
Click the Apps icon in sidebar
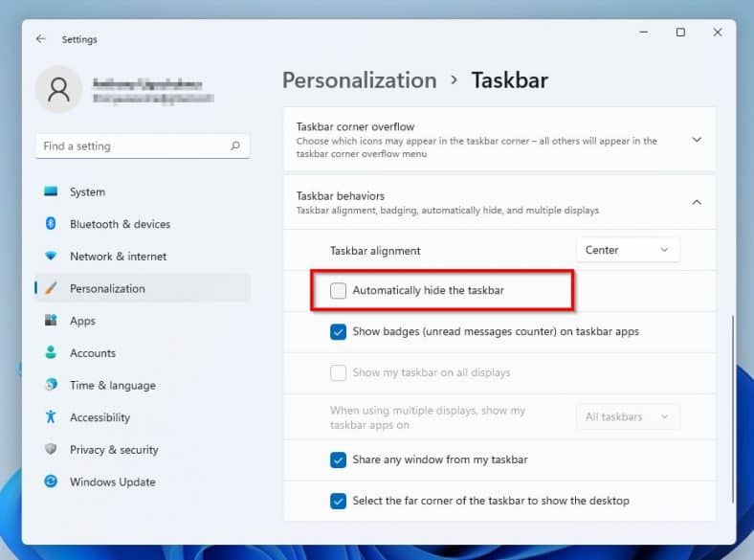click(x=51, y=320)
